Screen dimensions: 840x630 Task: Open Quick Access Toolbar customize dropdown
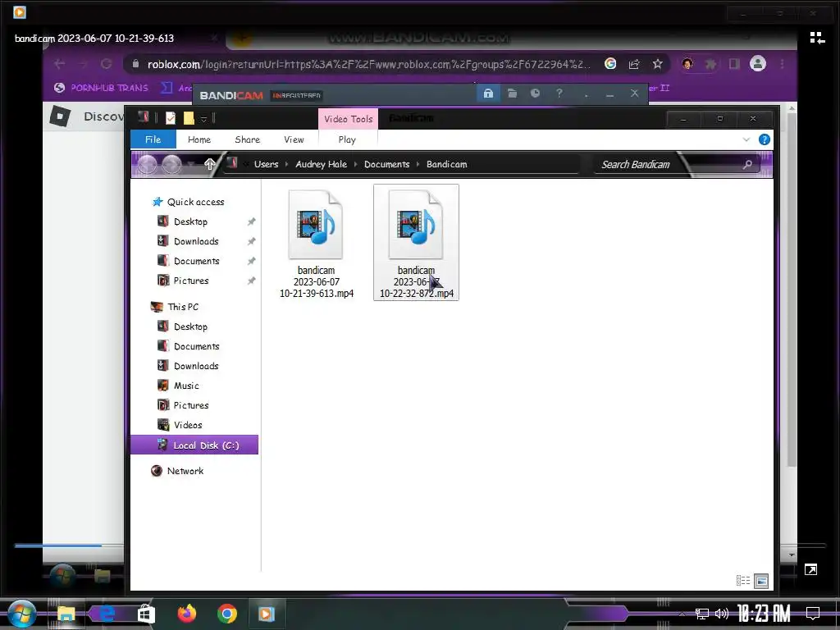click(x=203, y=119)
